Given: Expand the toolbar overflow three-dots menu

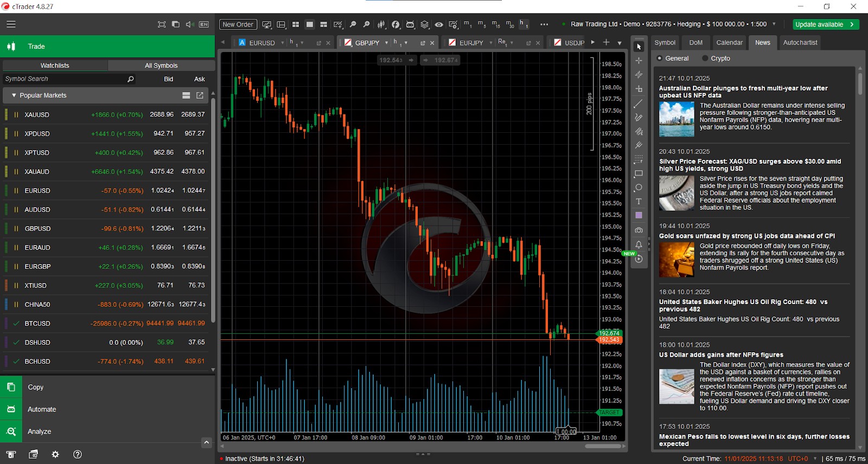Looking at the screenshot, I should coord(544,24).
